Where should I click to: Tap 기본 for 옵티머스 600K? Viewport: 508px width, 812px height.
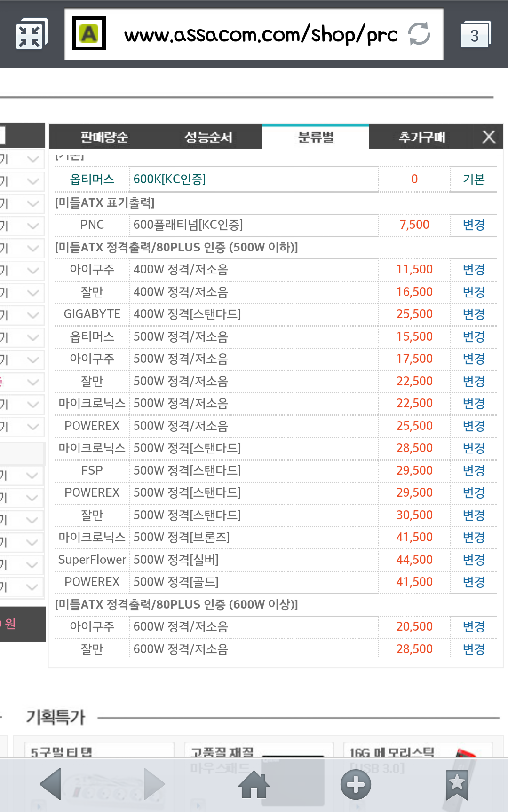(x=474, y=179)
